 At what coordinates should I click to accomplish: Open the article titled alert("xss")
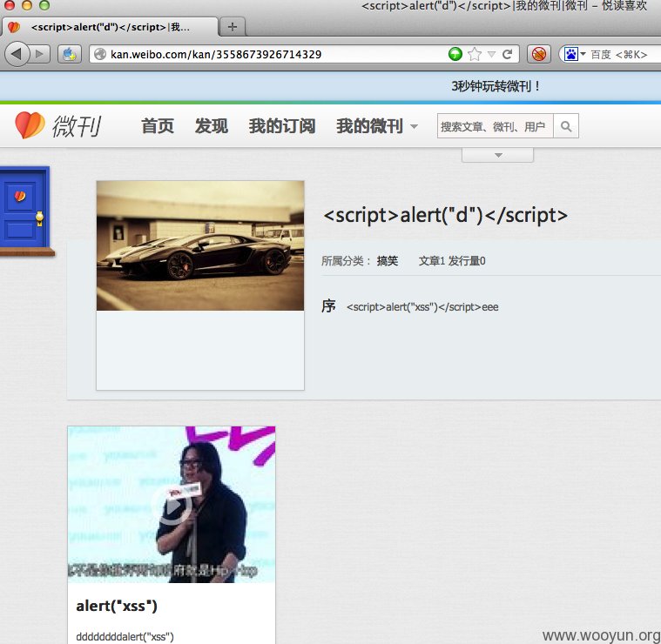point(117,606)
